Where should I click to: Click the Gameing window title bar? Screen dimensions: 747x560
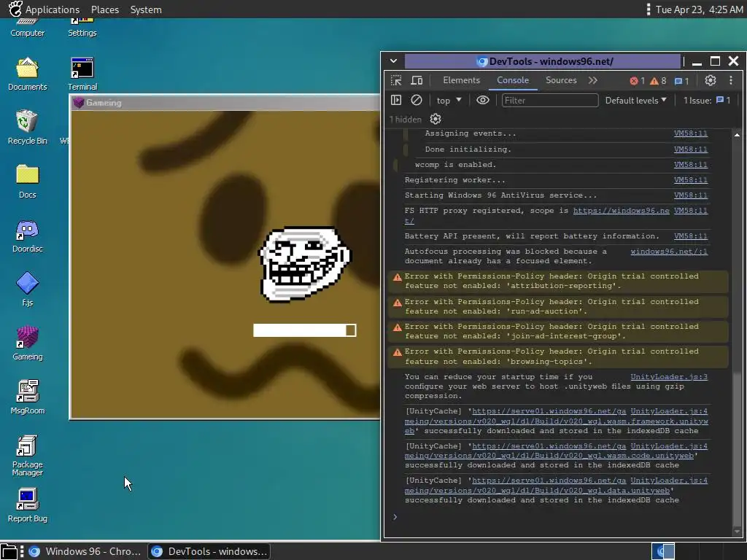click(x=225, y=103)
